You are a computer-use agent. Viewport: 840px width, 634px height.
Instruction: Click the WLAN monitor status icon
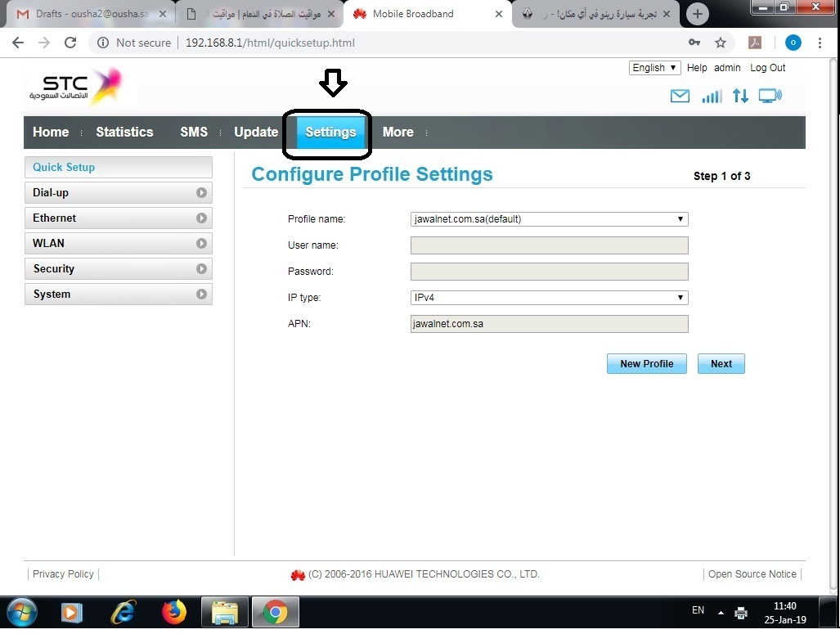click(770, 97)
